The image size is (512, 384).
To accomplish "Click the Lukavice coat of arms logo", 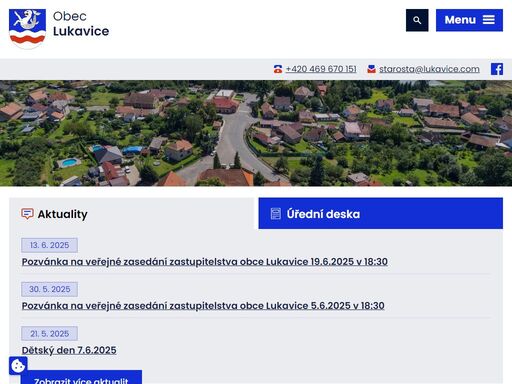I will pos(27,29).
